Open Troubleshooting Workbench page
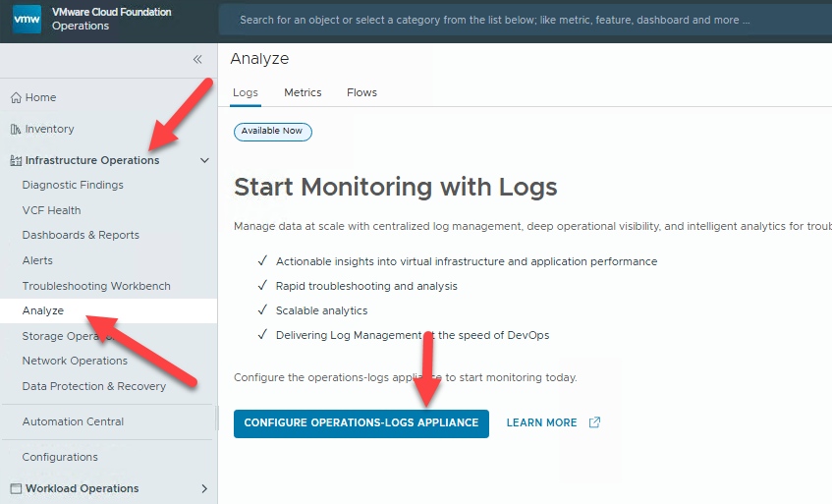This screenshot has height=504, width=832. pyautogui.click(x=96, y=287)
